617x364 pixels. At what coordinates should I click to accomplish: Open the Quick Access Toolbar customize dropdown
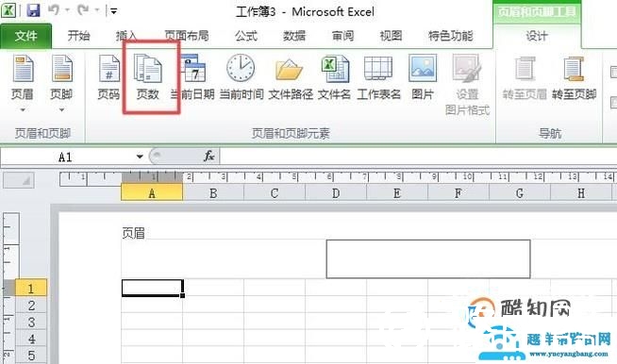coord(114,11)
